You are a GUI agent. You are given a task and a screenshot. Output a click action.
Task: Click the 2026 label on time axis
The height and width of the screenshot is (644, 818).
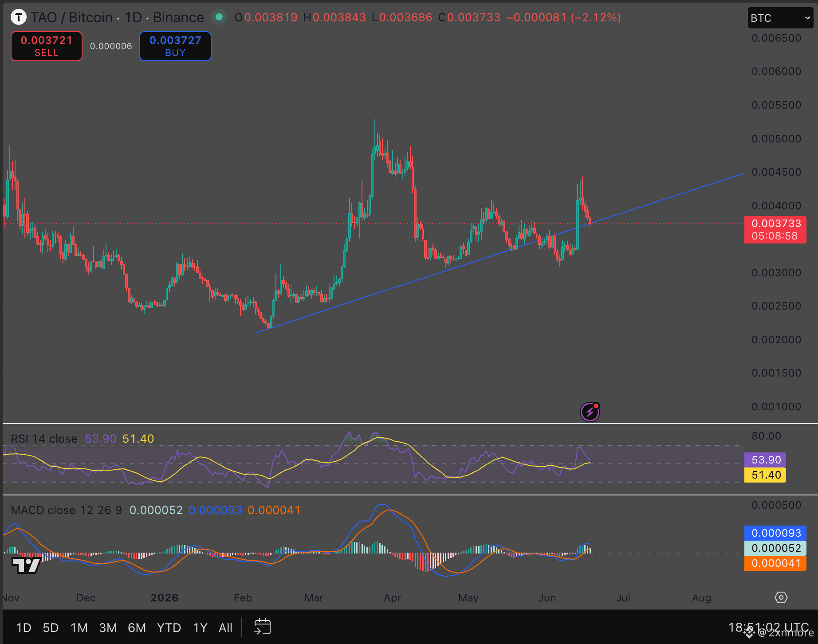[165, 598]
